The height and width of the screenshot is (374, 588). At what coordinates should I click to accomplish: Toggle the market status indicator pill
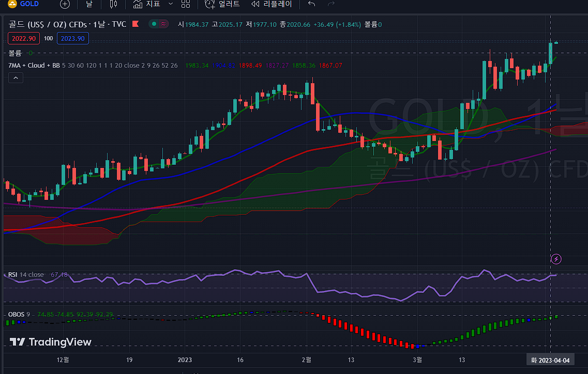(x=159, y=24)
